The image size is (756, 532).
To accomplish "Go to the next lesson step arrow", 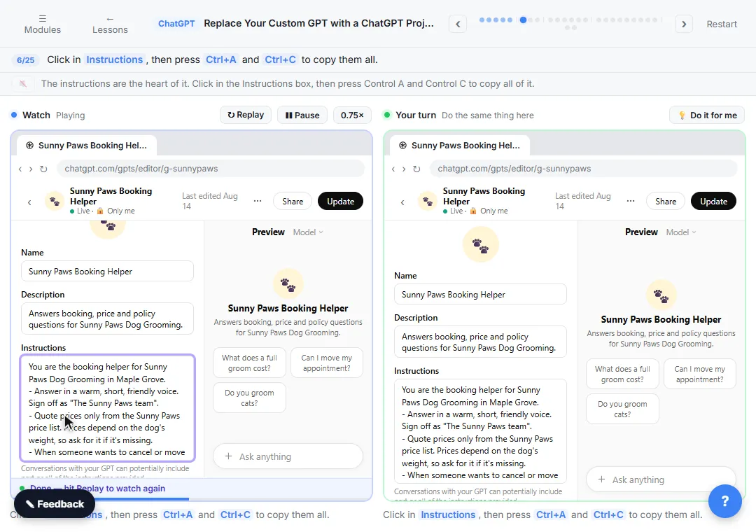I will (x=684, y=24).
